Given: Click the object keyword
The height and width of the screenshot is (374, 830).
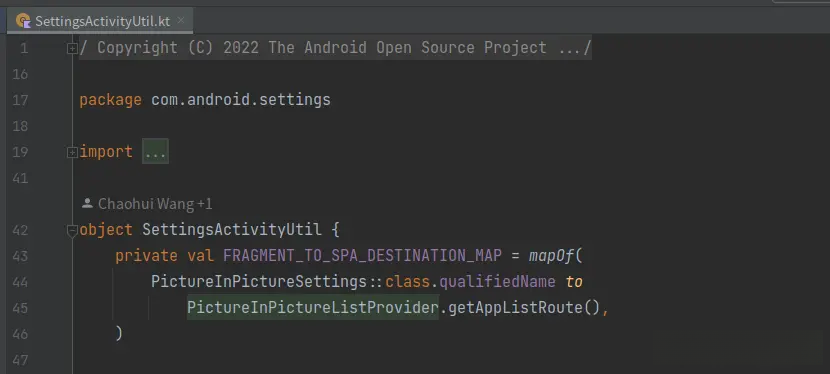Looking at the screenshot, I should 106,230.
